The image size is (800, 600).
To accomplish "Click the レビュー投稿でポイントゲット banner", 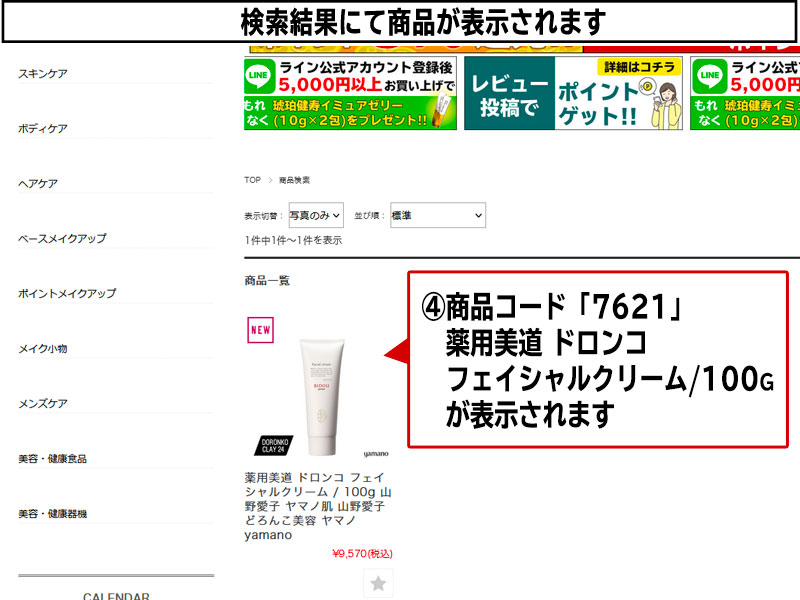I will (573, 93).
